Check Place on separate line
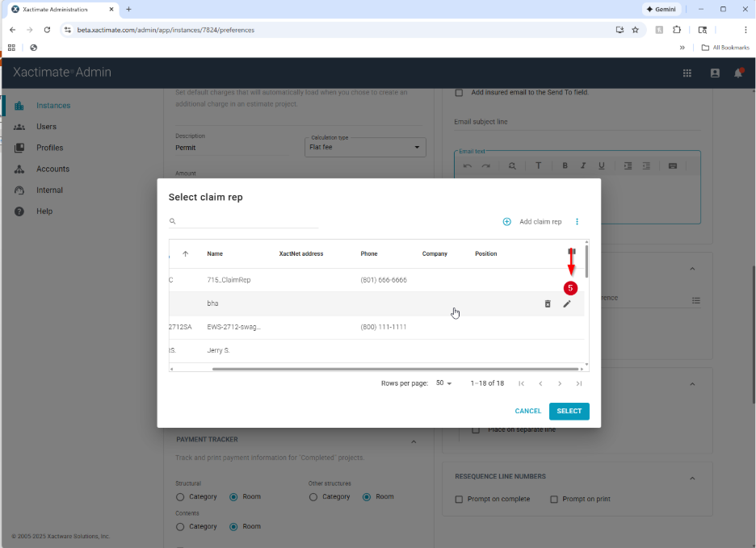 click(476, 429)
